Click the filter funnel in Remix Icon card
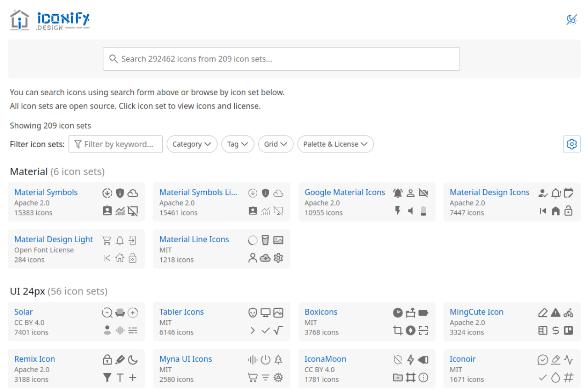The height and width of the screenshot is (392, 588). 107,377
